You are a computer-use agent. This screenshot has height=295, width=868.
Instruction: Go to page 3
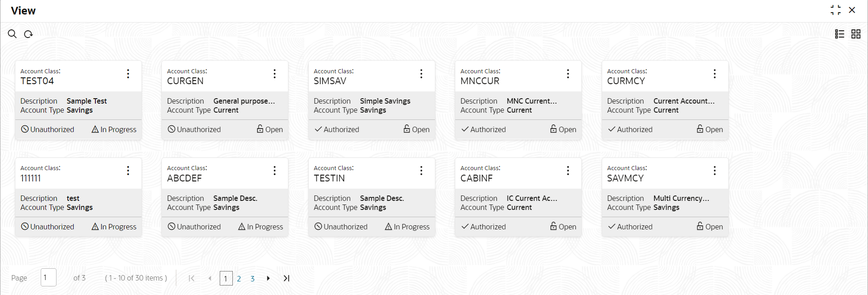(x=252, y=279)
